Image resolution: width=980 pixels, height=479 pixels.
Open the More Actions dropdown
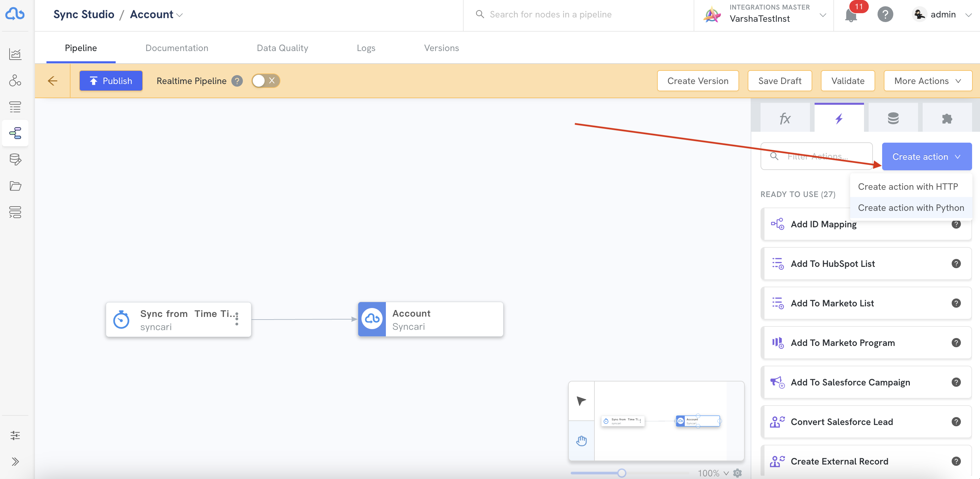tap(928, 81)
